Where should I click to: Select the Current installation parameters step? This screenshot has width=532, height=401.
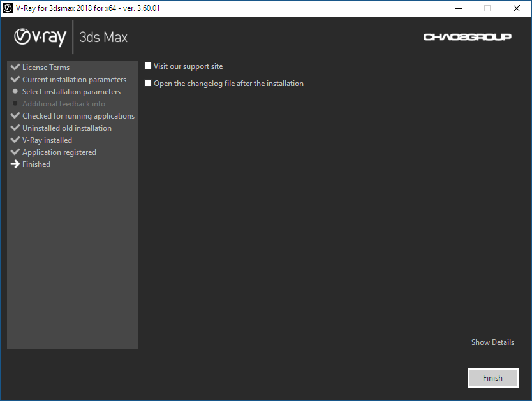click(x=74, y=80)
